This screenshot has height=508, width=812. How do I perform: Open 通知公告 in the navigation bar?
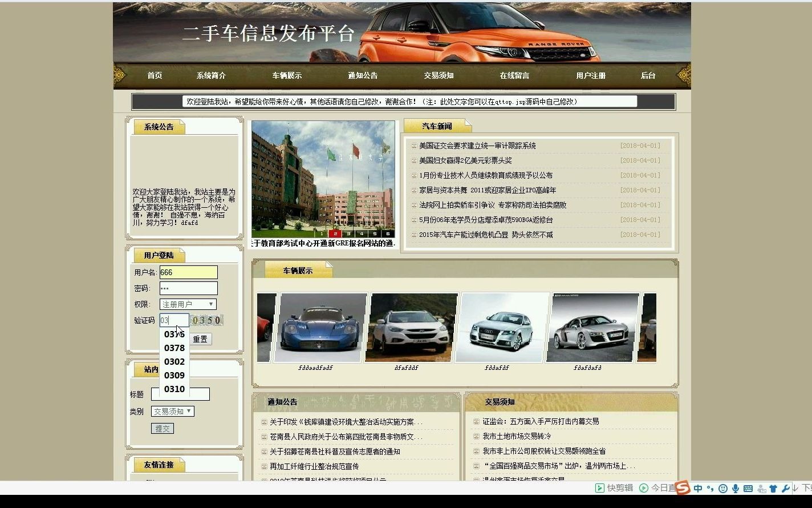pyautogui.click(x=363, y=75)
